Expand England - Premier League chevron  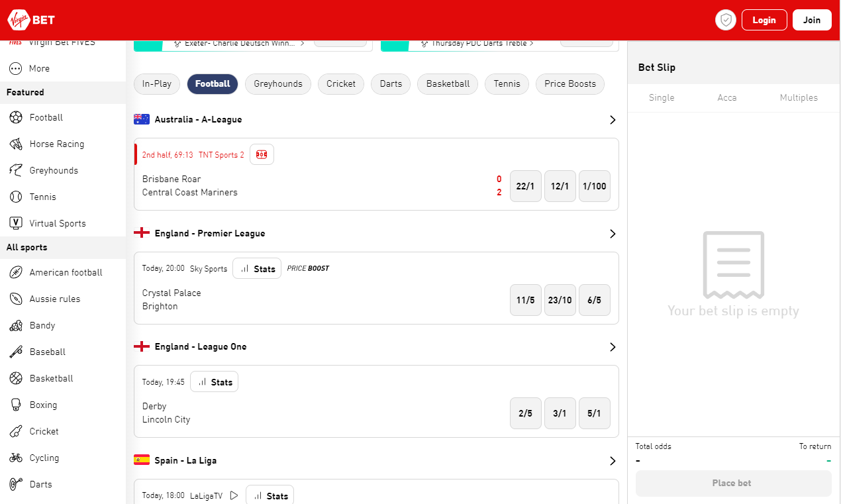tap(613, 234)
